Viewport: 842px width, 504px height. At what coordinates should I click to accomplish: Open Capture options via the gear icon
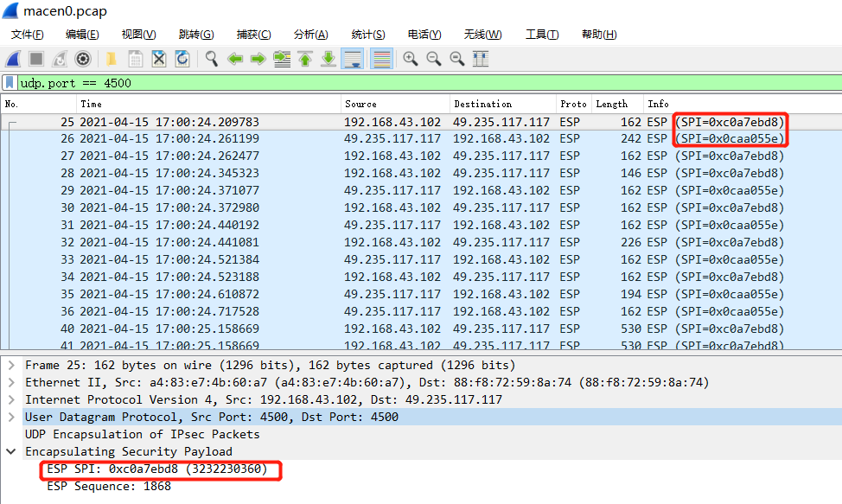pos(83,59)
